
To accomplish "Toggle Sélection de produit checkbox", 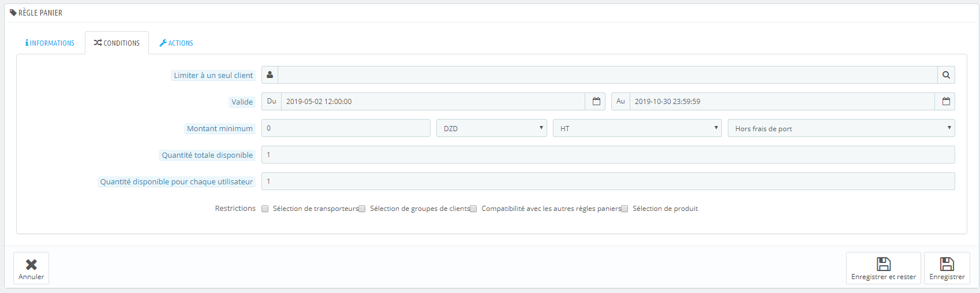I will click(x=624, y=209).
